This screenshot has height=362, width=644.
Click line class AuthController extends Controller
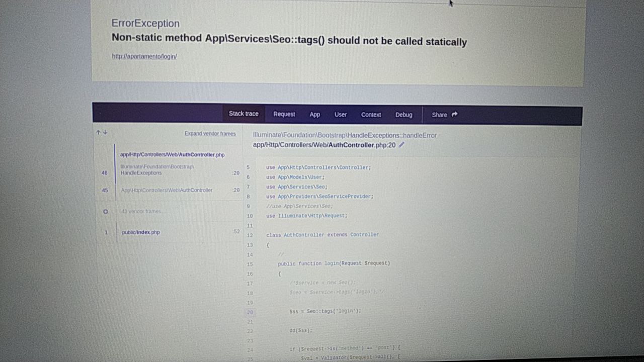323,235
